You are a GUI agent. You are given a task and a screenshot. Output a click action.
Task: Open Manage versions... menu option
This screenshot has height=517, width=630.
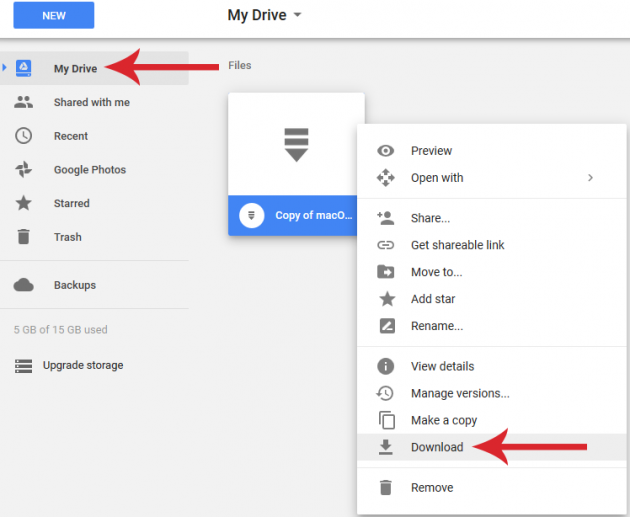459,393
